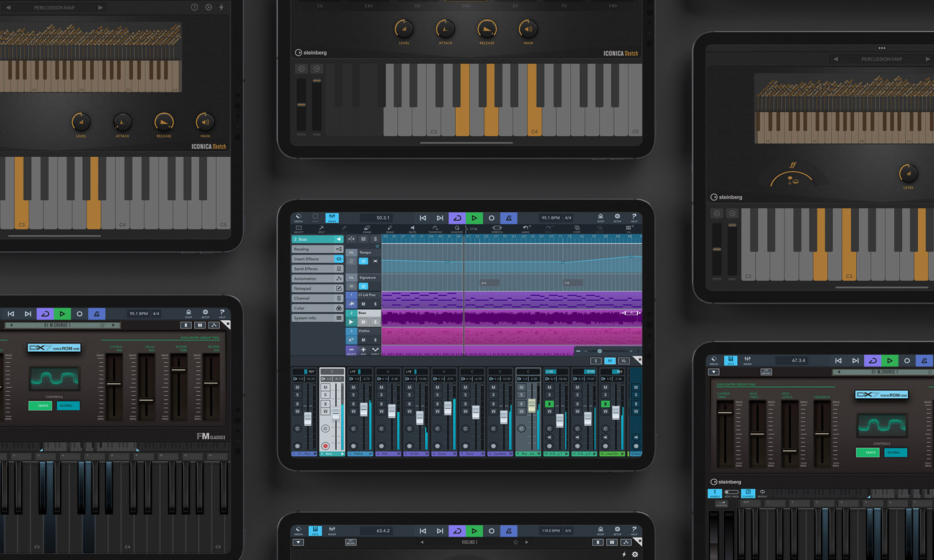
Task: Click the Transpose tool in center project toolbar
Action: pyautogui.click(x=435, y=229)
